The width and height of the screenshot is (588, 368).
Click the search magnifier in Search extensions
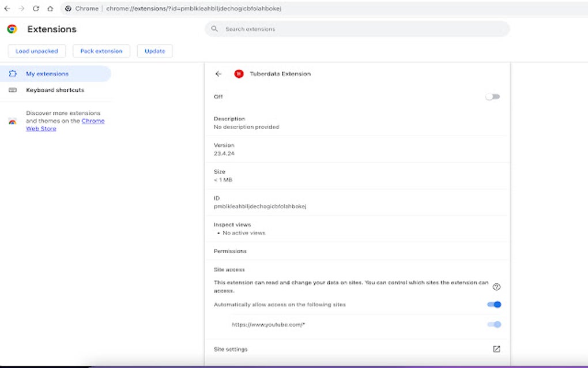(214, 29)
